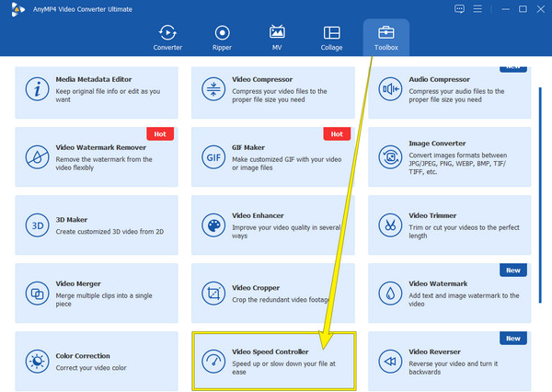552x392 pixels.
Task: Select the Toolbox tab
Action: coord(386,38)
